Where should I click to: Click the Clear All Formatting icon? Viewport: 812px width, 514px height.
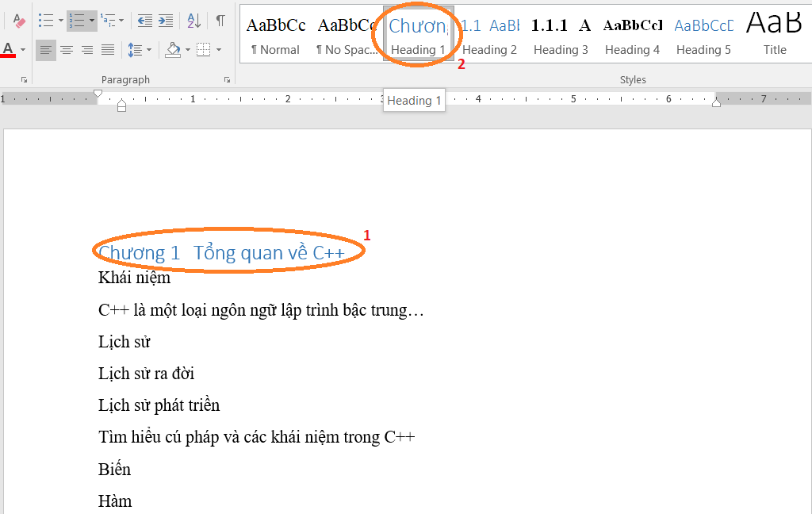pyautogui.click(x=18, y=20)
